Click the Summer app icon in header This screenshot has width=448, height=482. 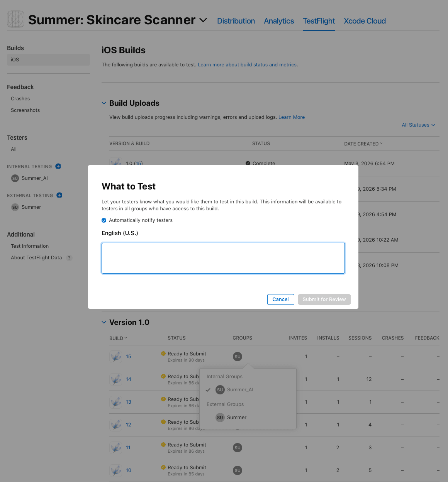point(15,19)
